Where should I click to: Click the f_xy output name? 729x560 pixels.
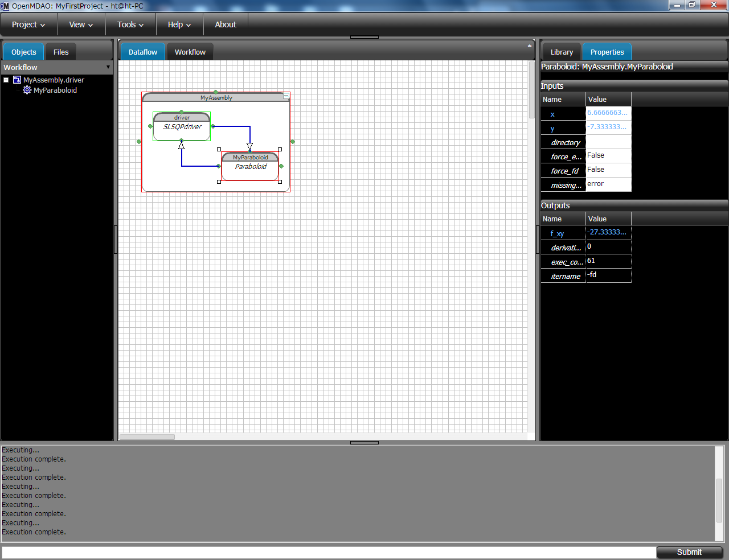point(557,234)
